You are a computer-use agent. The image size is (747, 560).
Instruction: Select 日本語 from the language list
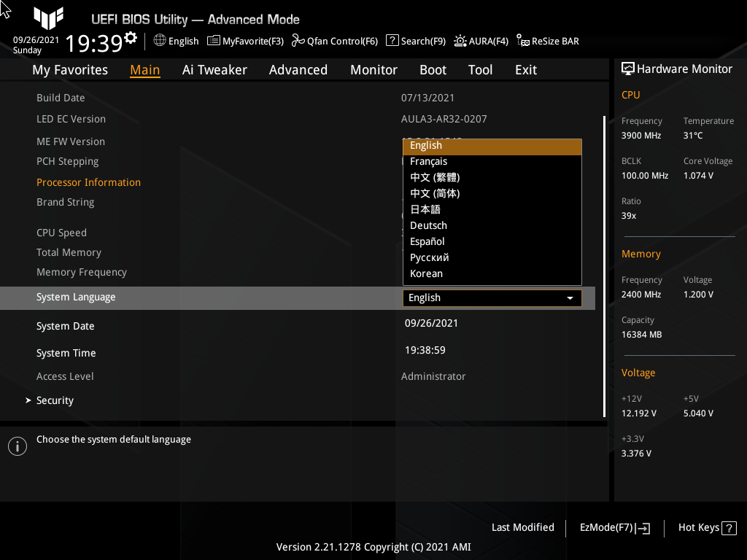[x=426, y=209]
